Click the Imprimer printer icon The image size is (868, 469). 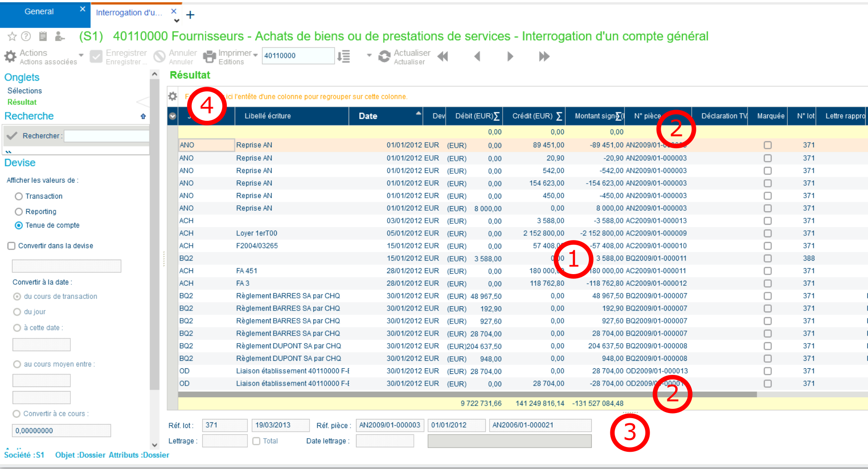click(x=210, y=57)
